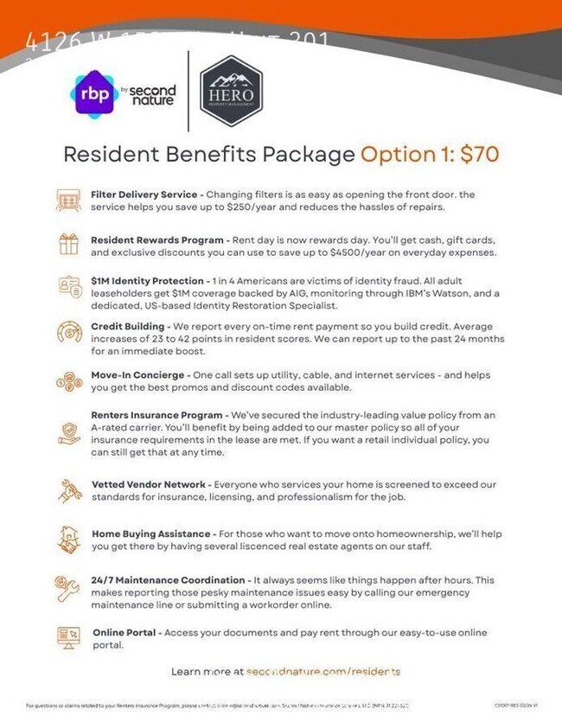Click the Renters Insurance Program title
The image size is (562, 728).
[x=156, y=415]
